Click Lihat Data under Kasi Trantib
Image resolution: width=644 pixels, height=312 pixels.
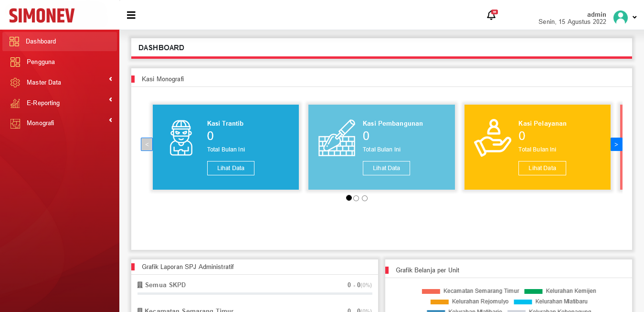pos(231,168)
